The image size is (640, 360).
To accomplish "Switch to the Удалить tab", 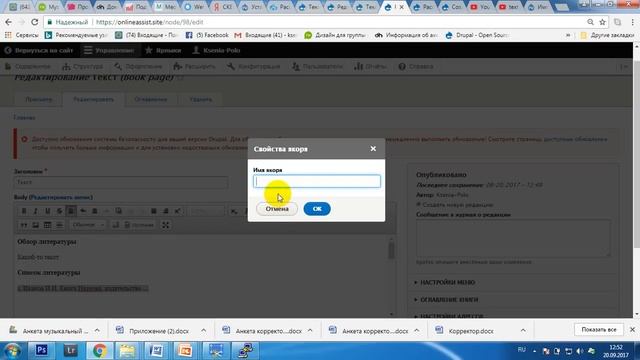I will click(200, 99).
